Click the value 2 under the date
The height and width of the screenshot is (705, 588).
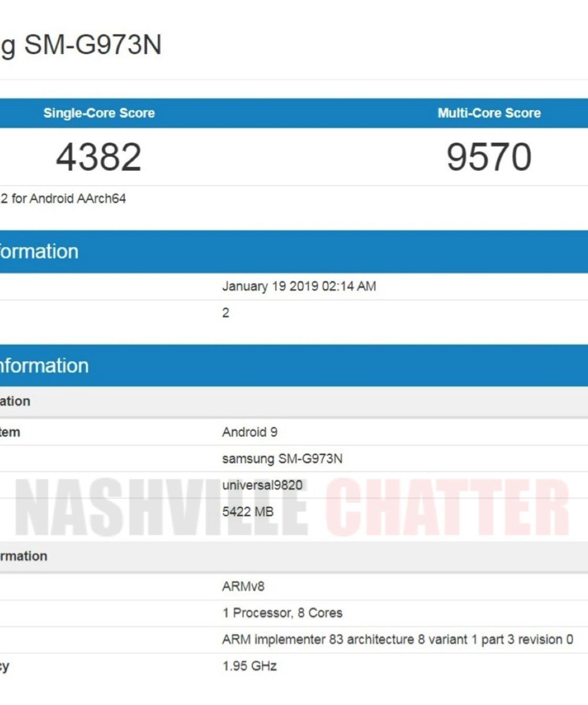[226, 313]
